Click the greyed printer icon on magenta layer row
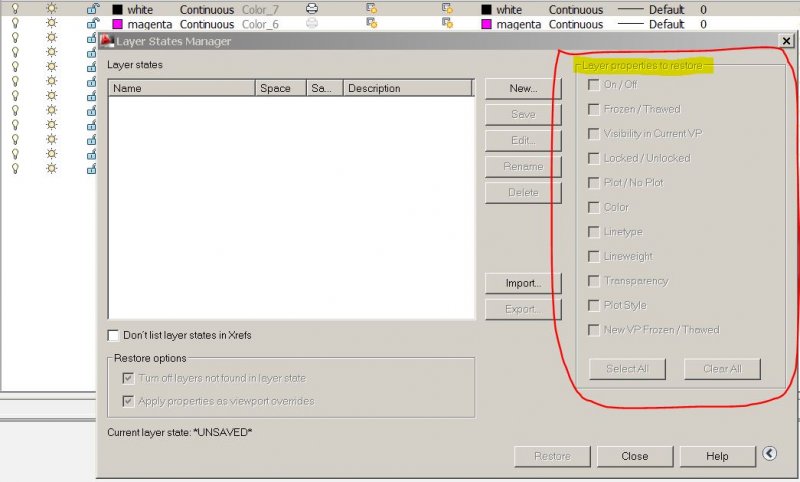 (x=312, y=23)
